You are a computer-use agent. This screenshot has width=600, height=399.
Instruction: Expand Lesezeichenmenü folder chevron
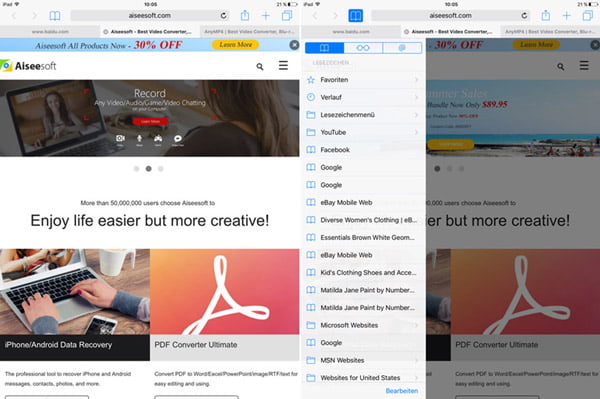[416, 115]
